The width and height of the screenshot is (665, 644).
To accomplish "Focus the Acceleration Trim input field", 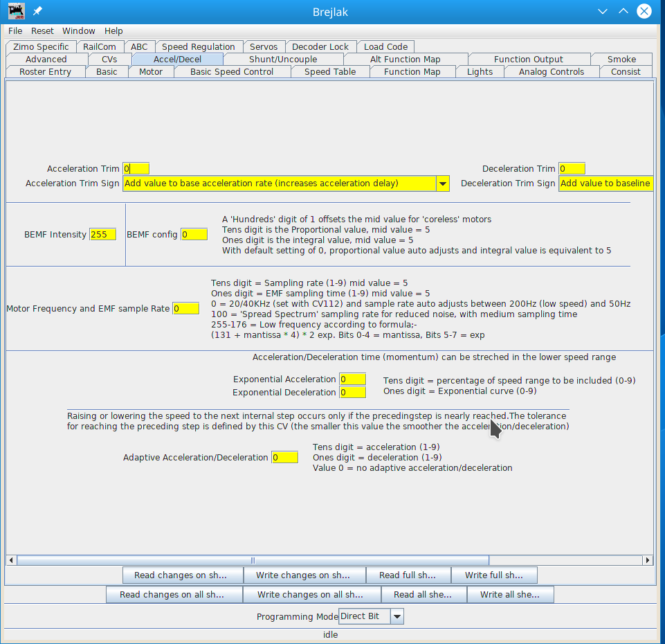I will click(x=136, y=169).
